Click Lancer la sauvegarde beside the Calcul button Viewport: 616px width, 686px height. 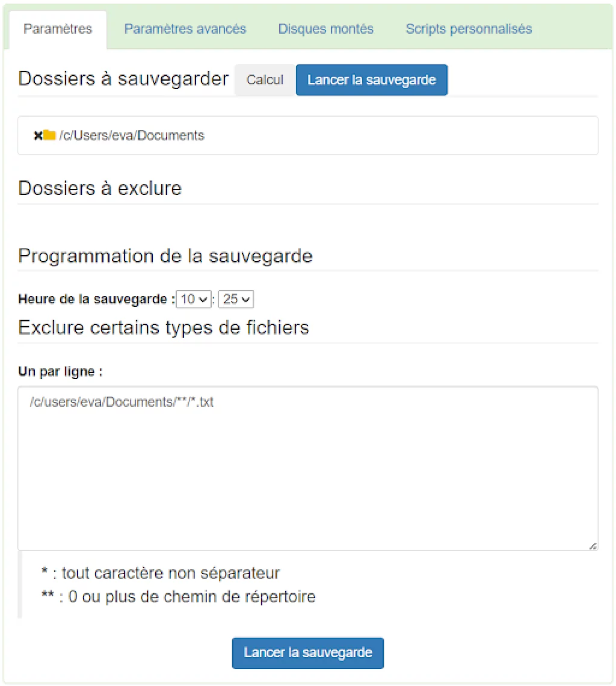pyautogui.click(x=371, y=80)
